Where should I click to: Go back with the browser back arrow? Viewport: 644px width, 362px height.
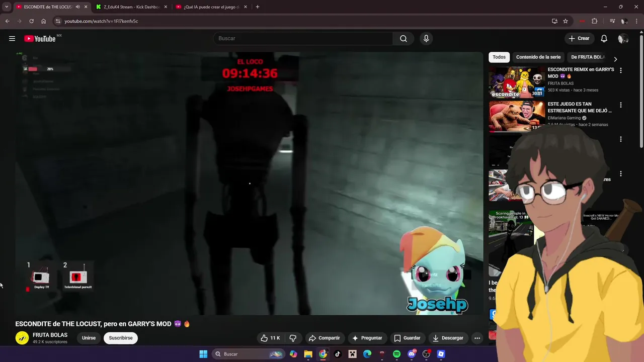tap(7, 21)
